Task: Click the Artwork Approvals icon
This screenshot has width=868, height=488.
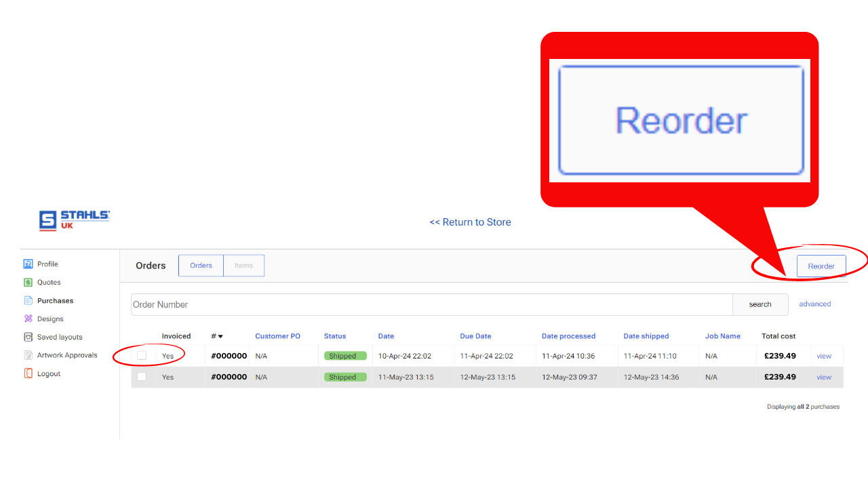Action: coord(28,355)
